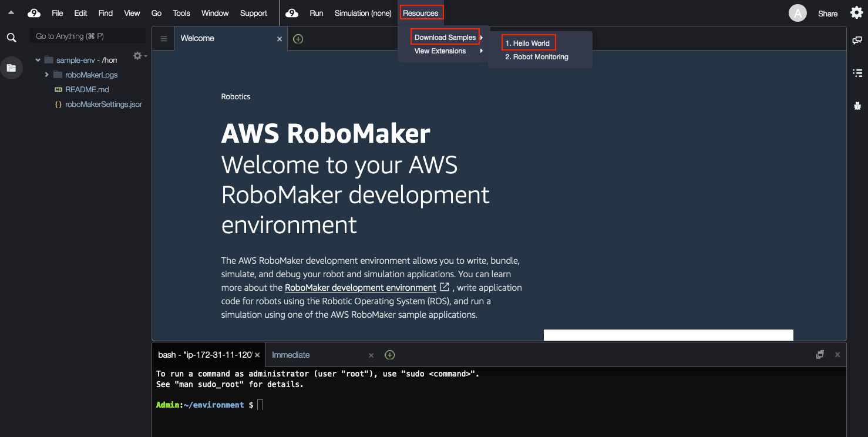Click the terminal command prompt
Screen dimensions: 868x437
point(260,405)
